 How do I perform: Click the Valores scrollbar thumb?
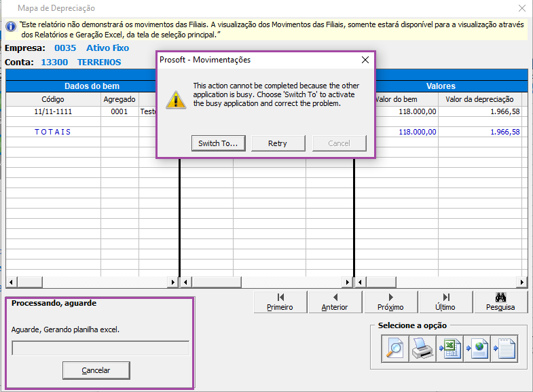[381, 282]
